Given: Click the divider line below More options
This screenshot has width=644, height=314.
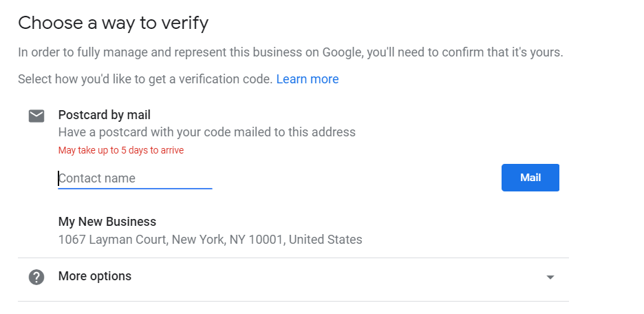Looking at the screenshot, I should [x=293, y=301].
